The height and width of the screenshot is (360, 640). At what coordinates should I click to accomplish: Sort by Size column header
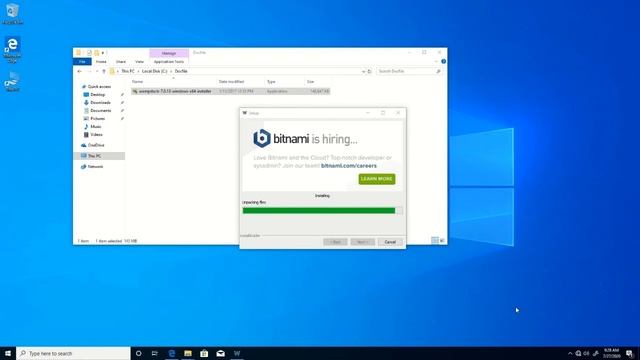point(311,82)
